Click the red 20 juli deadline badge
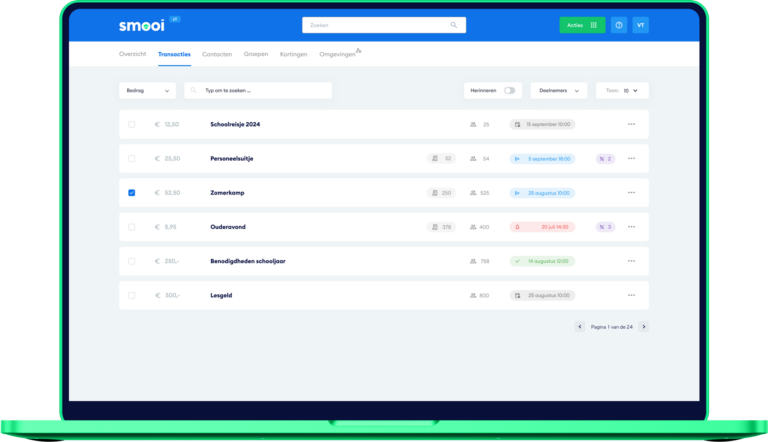This screenshot has width=768, height=442. (541, 227)
